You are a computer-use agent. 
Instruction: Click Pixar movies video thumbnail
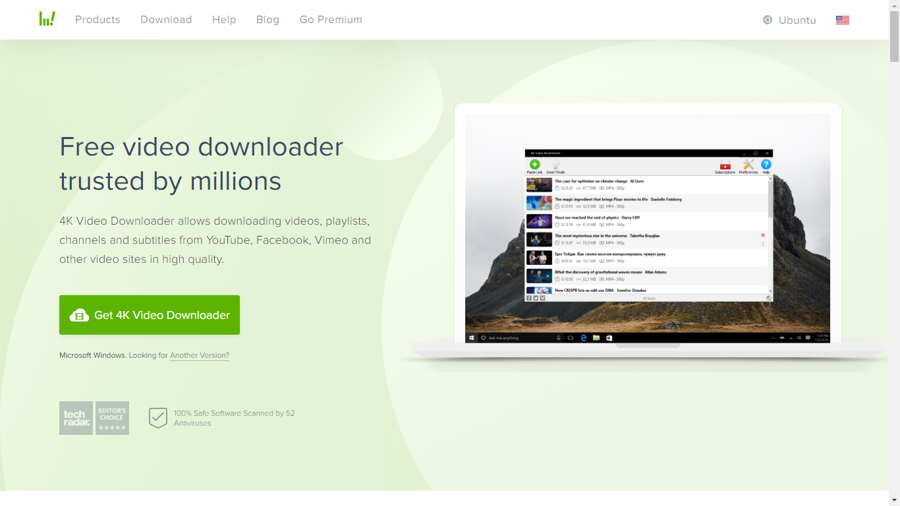pos(539,203)
